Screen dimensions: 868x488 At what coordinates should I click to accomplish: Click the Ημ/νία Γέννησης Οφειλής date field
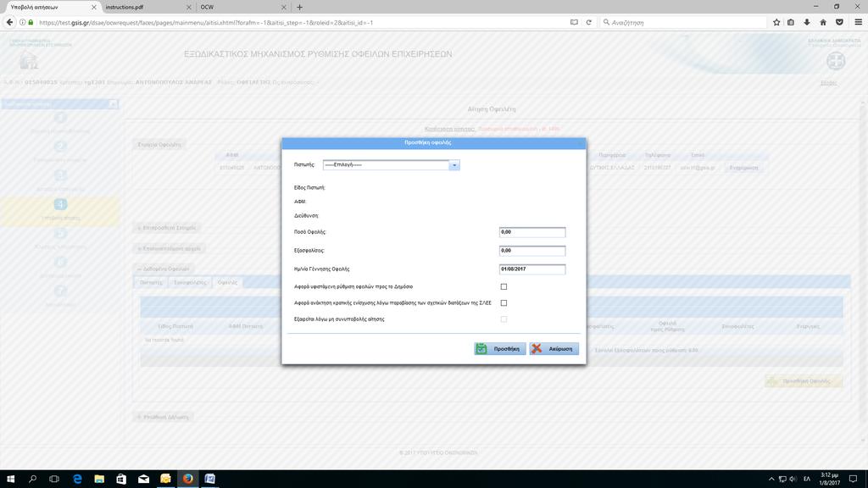pyautogui.click(x=532, y=269)
